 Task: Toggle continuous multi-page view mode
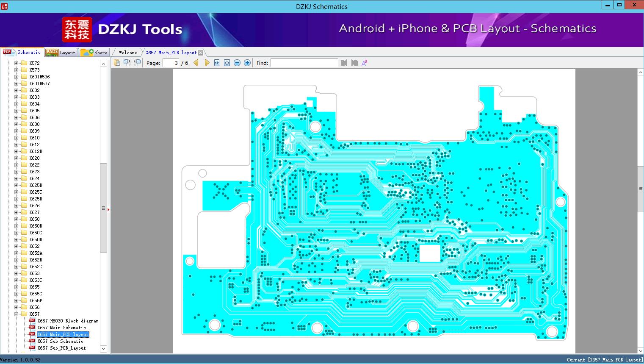click(127, 62)
